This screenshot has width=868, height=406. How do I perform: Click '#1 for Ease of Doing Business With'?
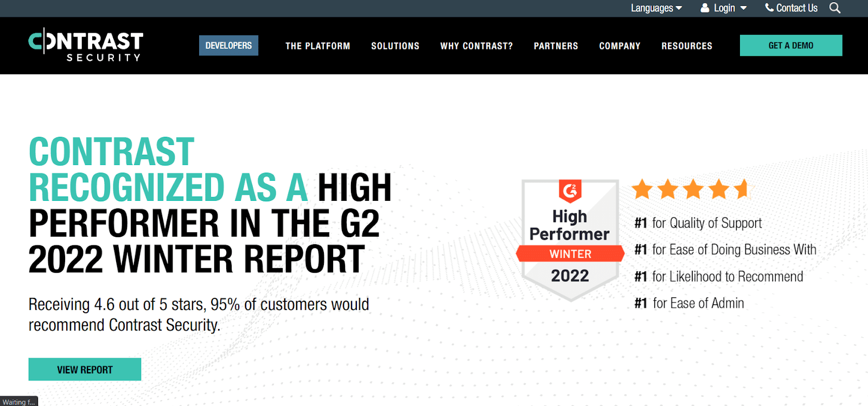pos(725,250)
